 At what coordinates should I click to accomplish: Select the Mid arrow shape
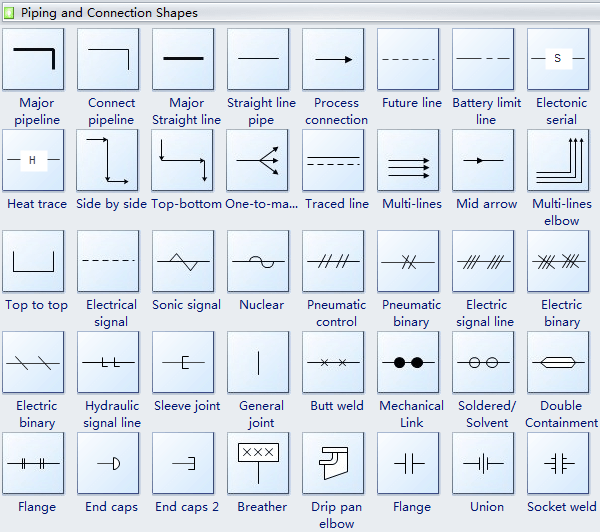click(483, 160)
